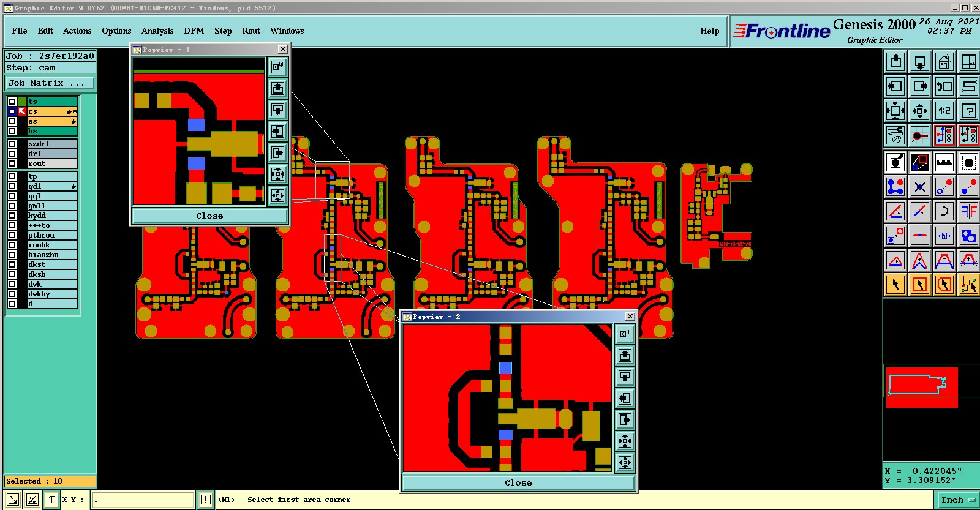Click the wrench and palette settings icon
This screenshot has width=980, height=510.
tap(895, 135)
